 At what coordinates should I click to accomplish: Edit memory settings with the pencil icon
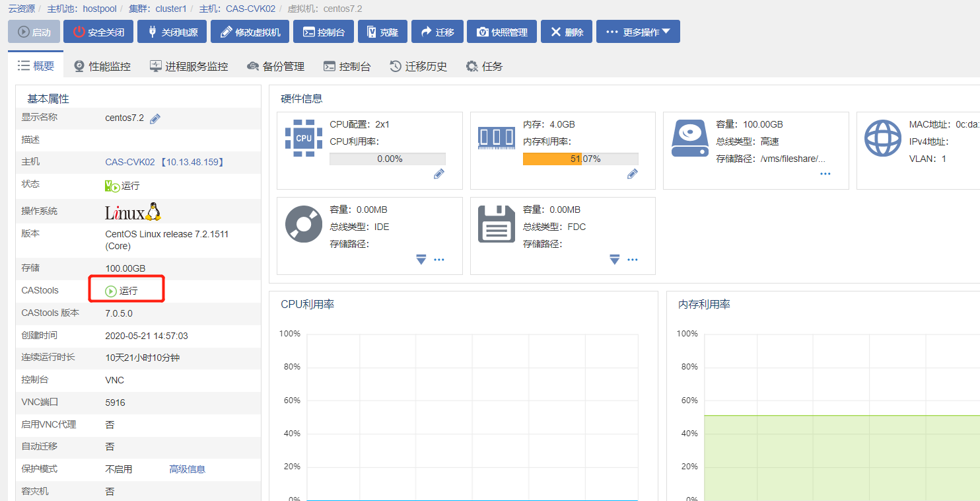633,174
